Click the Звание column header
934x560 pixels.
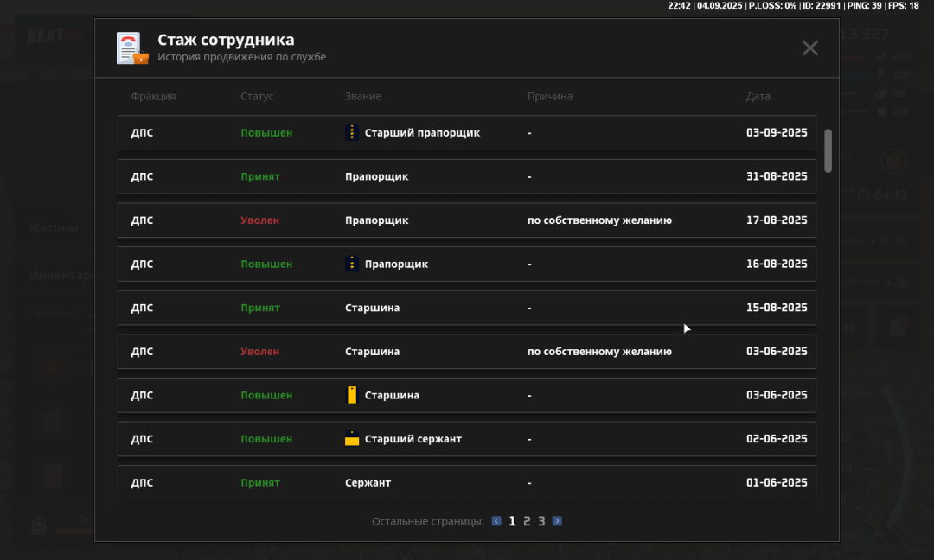point(363,97)
